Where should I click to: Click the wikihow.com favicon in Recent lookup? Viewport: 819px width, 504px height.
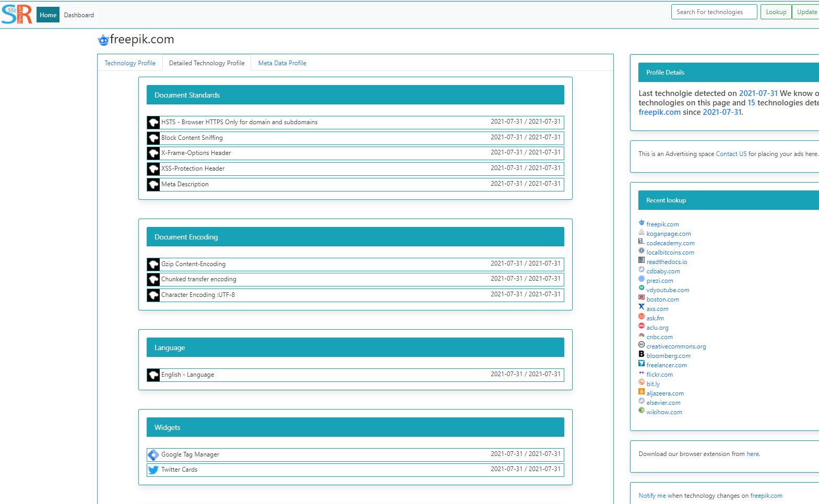click(x=642, y=411)
